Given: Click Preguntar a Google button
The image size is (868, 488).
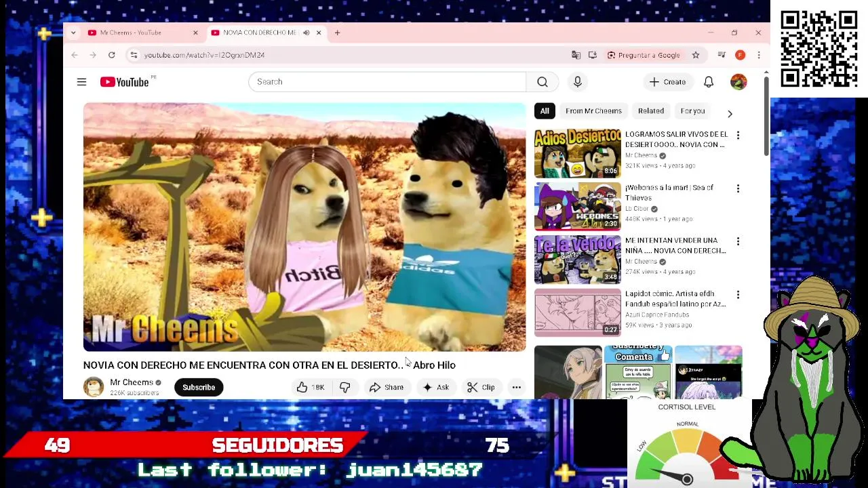Looking at the screenshot, I should tap(644, 55).
